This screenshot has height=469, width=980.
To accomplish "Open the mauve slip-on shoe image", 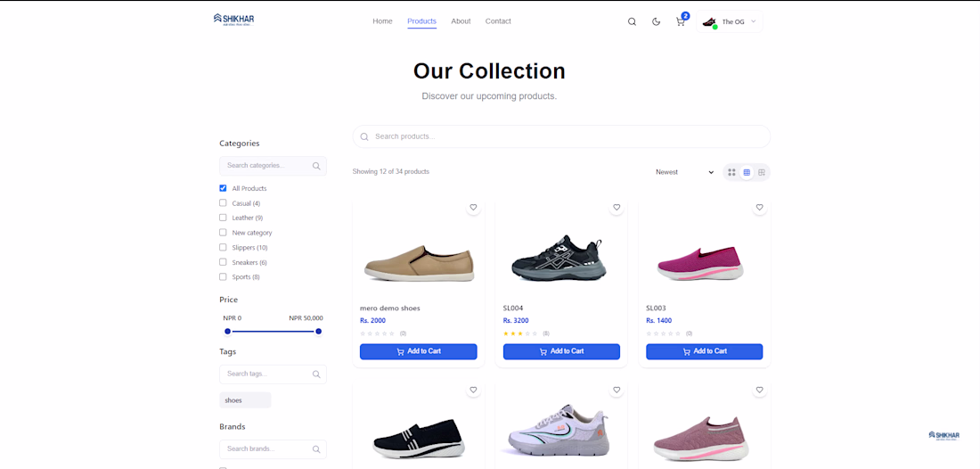I will [698, 439].
